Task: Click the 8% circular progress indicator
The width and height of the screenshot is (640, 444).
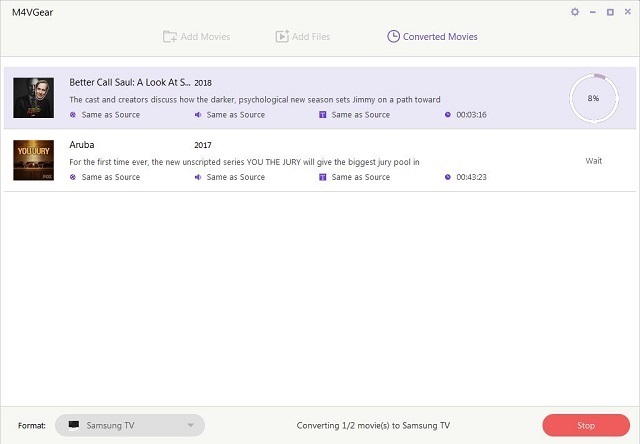Action: [x=594, y=98]
